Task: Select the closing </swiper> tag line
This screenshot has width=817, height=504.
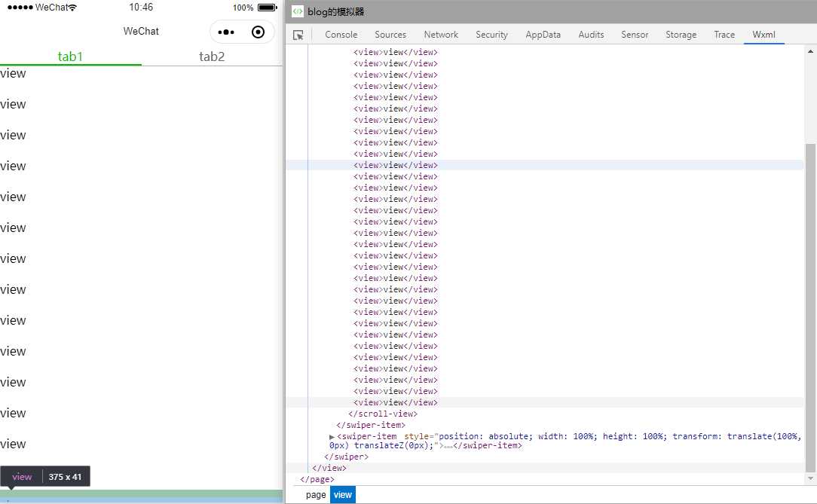Action: (x=346, y=457)
